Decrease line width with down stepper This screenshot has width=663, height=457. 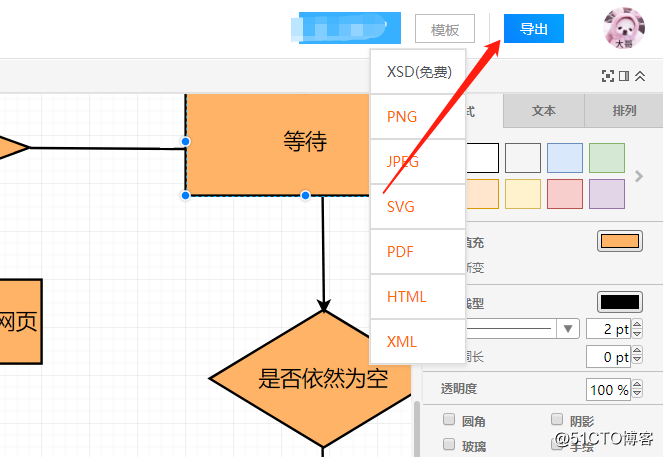pos(637,334)
